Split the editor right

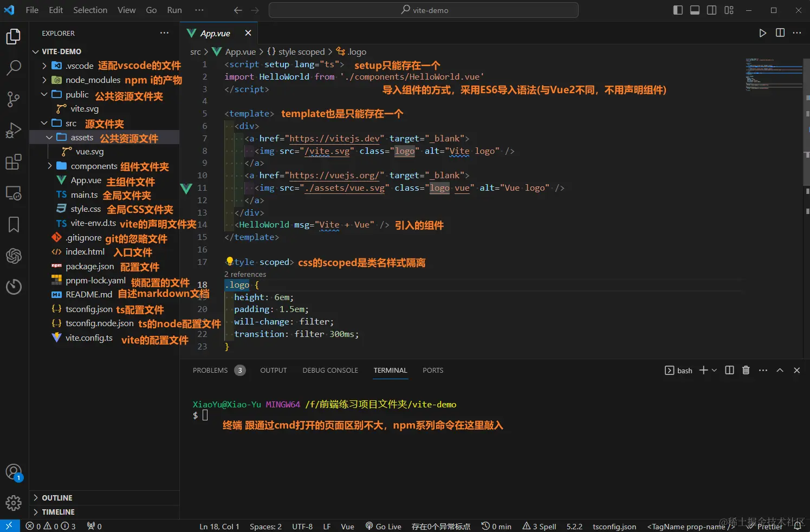(780, 33)
